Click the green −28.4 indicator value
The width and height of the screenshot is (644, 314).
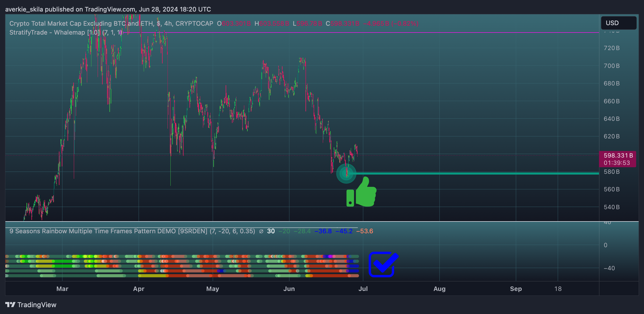point(302,231)
